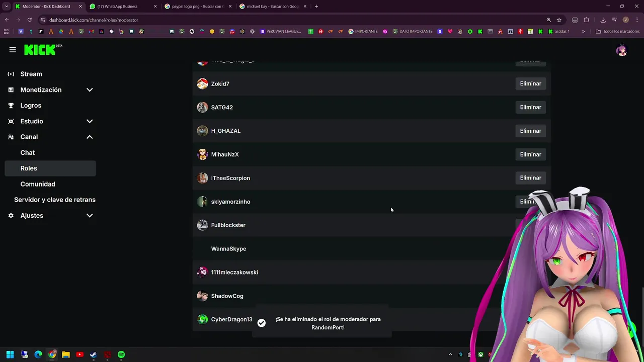
Task: Click CyberDragon13's avatar
Action: (202, 319)
